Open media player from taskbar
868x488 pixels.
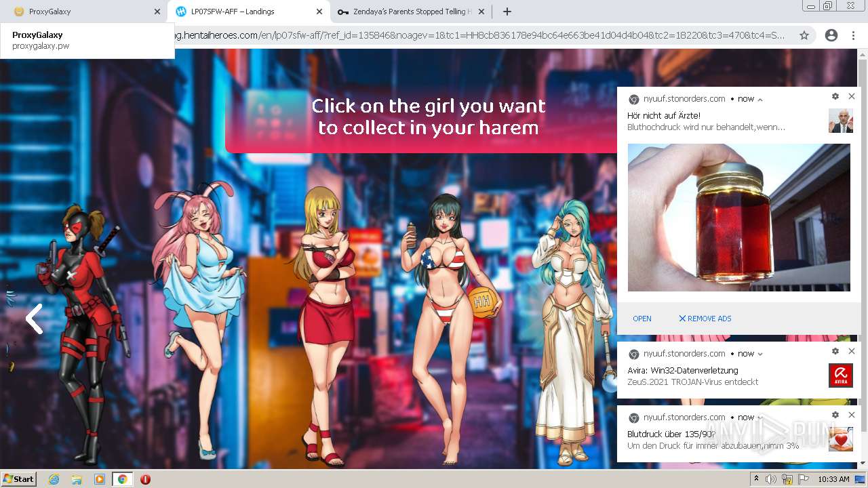[100, 479]
